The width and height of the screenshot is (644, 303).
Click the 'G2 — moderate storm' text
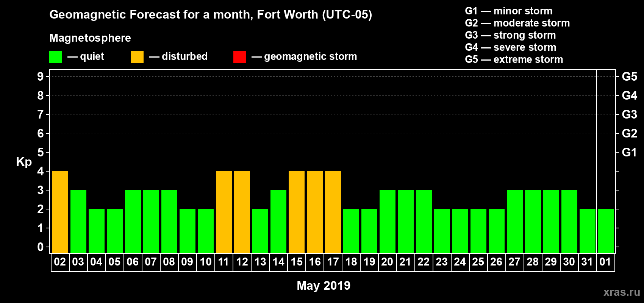(x=517, y=23)
